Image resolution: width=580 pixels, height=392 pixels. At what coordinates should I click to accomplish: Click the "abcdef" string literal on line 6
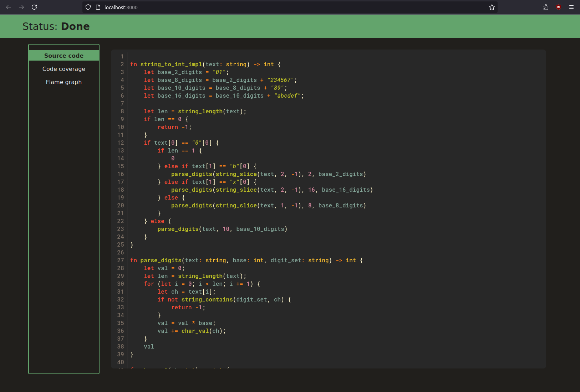click(288, 96)
